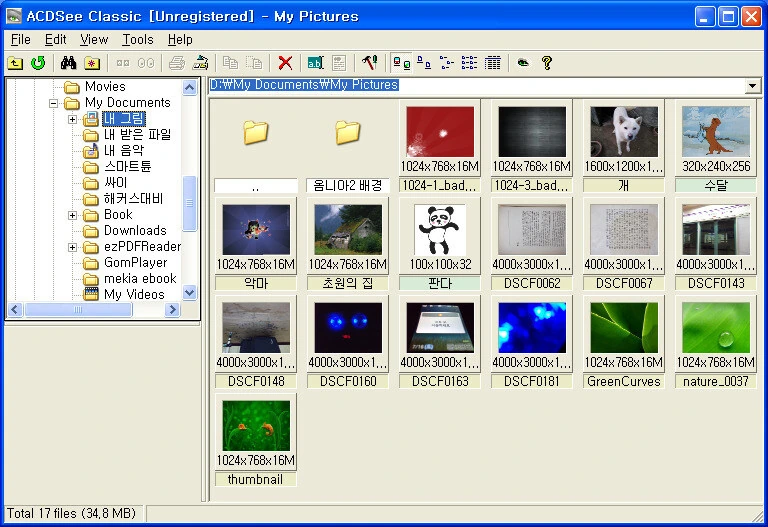Click the Move to icon
768x527 pixels.
click(254, 63)
